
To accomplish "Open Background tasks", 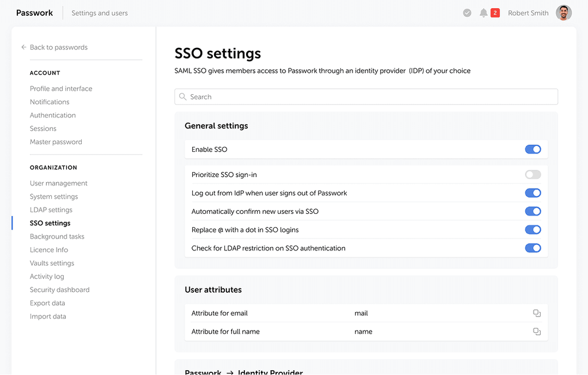I will pyautogui.click(x=57, y=237).
